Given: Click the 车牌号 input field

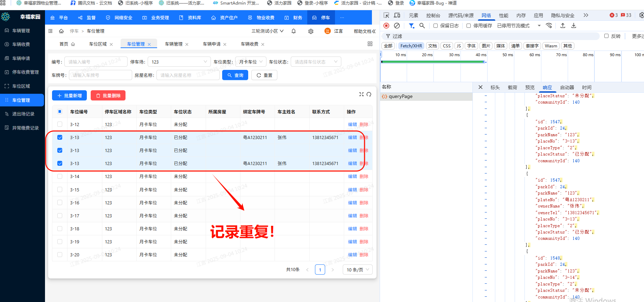Looking at the screenshot, I should tap(101, 75).
